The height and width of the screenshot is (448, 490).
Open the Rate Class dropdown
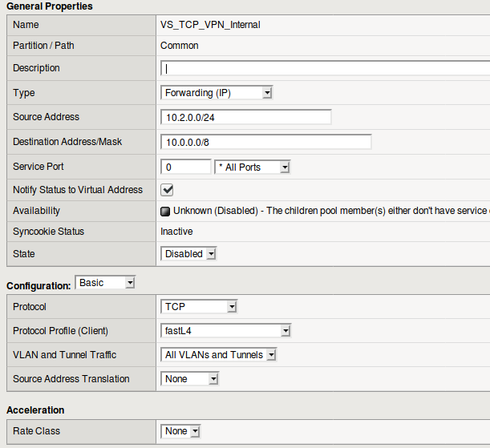tap(180, 431)
